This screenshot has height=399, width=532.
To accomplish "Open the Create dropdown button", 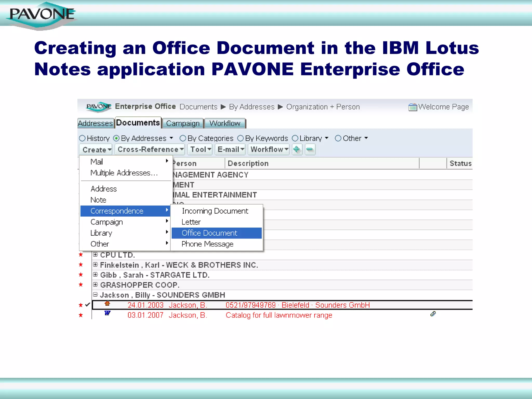I will [96, 150].
